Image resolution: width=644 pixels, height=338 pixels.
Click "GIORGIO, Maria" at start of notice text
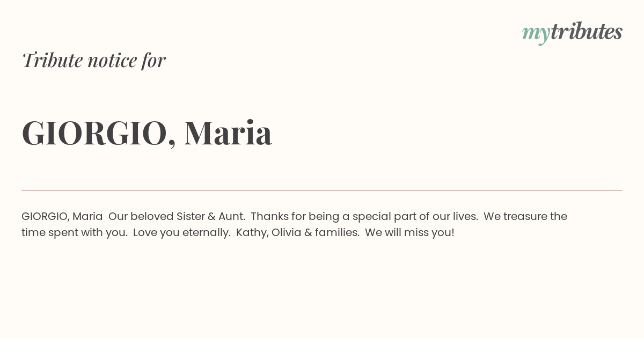point(62,217)
